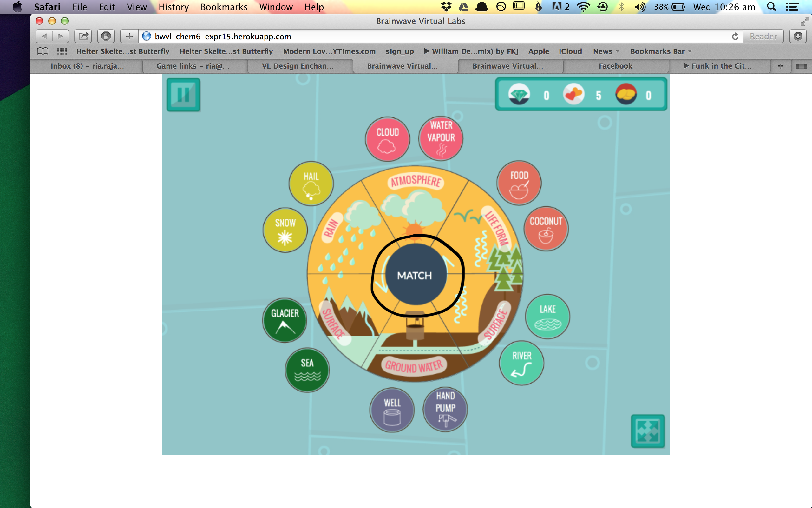
Task: Open the William De...mix) by FKJ bookmark
Action: [x=471, y=51]
